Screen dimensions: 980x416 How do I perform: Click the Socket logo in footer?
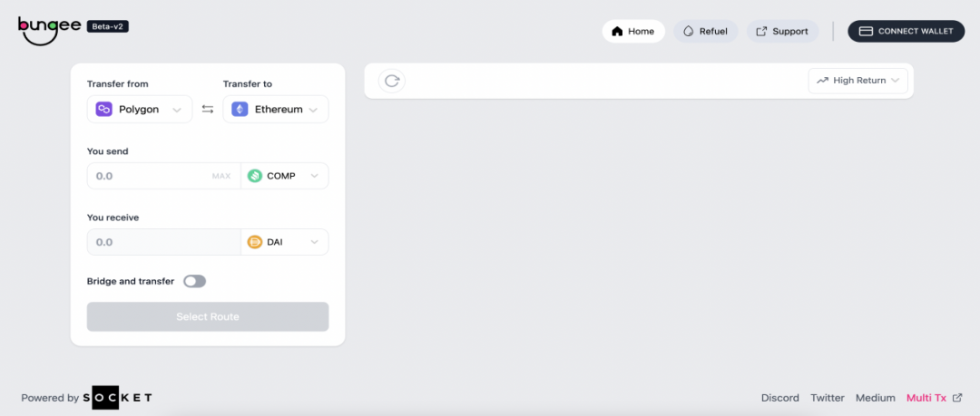pyautogui.click(x=123, y=398)
